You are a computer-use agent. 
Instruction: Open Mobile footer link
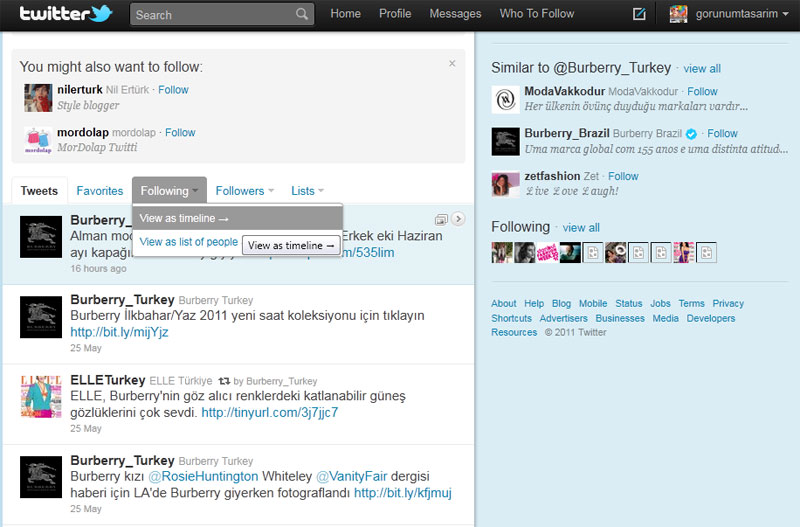click(593, 304)
